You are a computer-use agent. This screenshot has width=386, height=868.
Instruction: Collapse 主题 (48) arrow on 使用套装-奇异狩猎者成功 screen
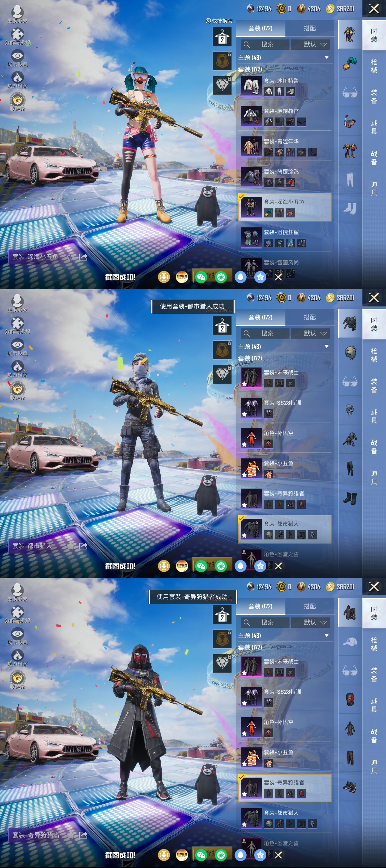[x=326, y=635]
